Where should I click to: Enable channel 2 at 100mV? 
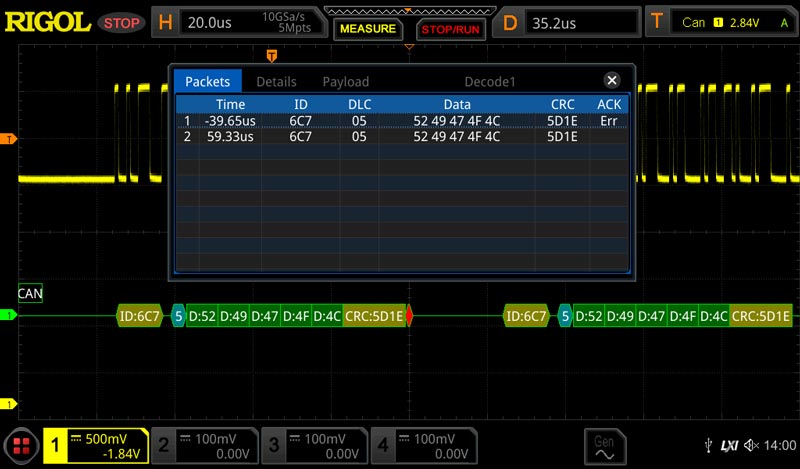pyautogui.click(x=204, y=446)
